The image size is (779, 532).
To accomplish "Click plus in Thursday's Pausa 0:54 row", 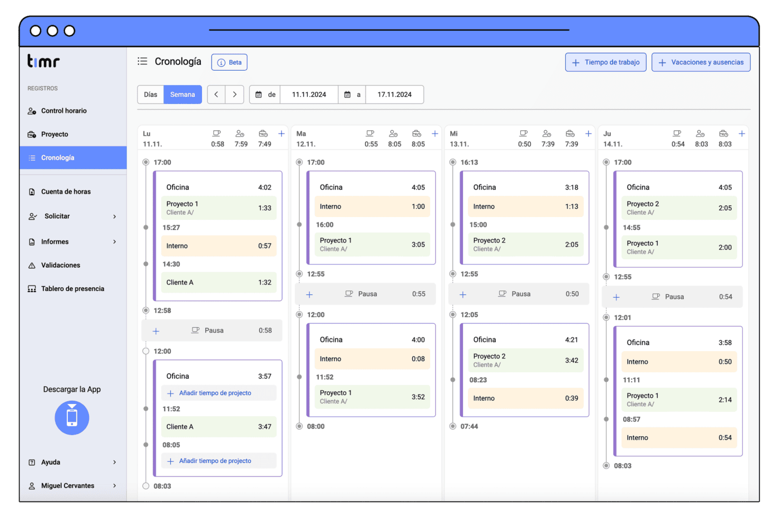I will coord(617,297).
